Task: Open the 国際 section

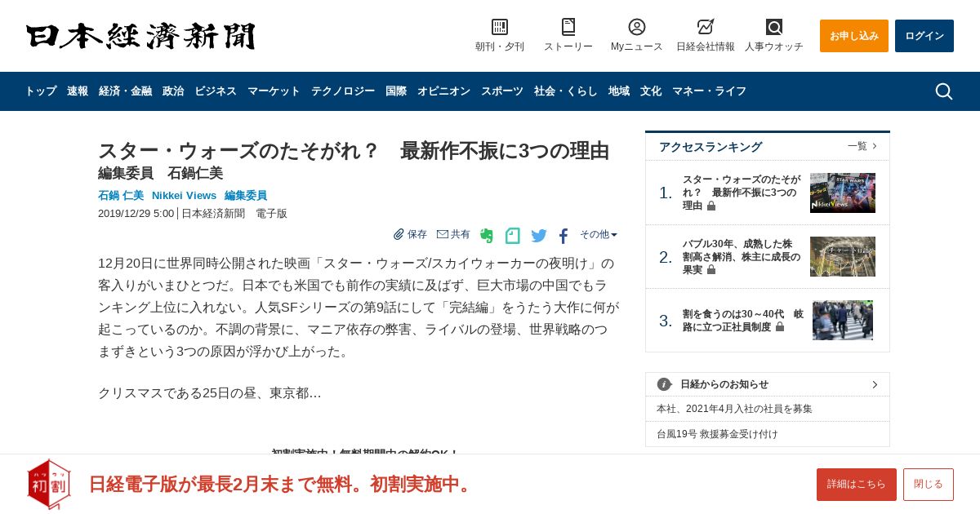Action: pos(396,91)
